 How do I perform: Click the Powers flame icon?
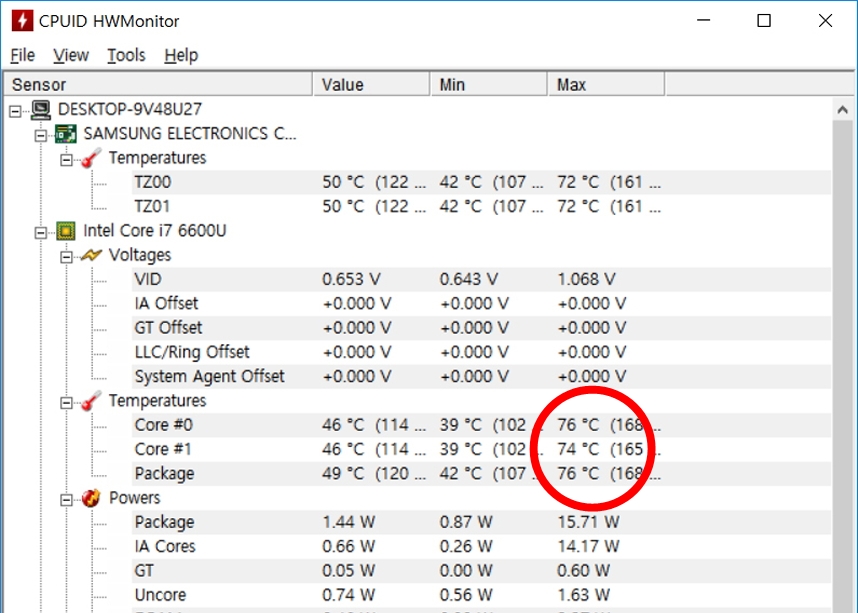pos(91,498)
